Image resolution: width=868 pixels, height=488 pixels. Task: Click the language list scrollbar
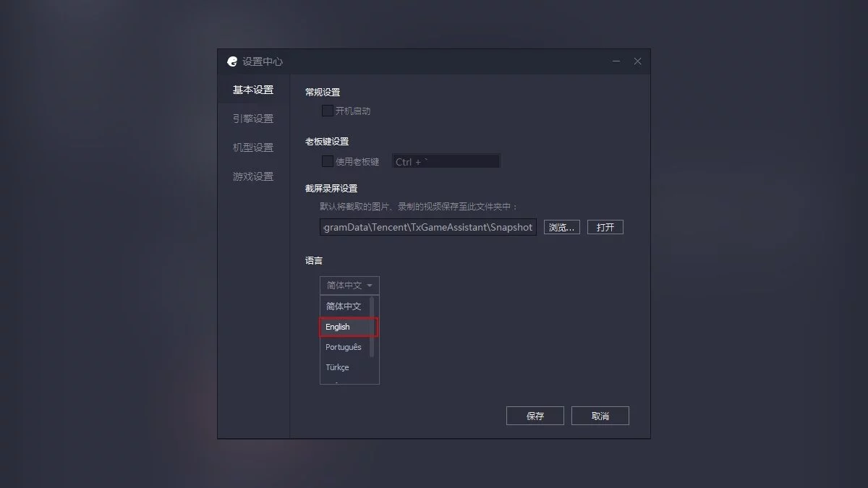pos(372,326)
